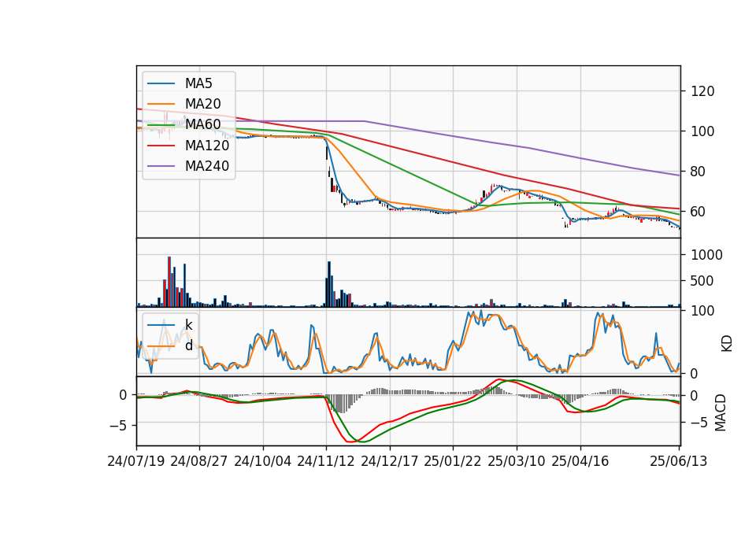Click the 24/11/12 date axis label
The width and height of the screenshot is (756, 543).
coord(326,461)
